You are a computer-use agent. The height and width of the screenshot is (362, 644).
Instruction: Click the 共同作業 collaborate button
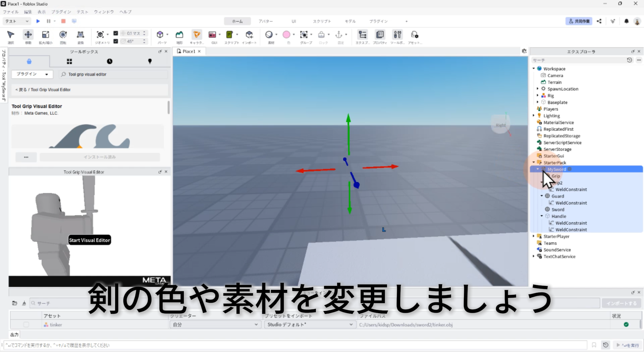coord(579,21)
